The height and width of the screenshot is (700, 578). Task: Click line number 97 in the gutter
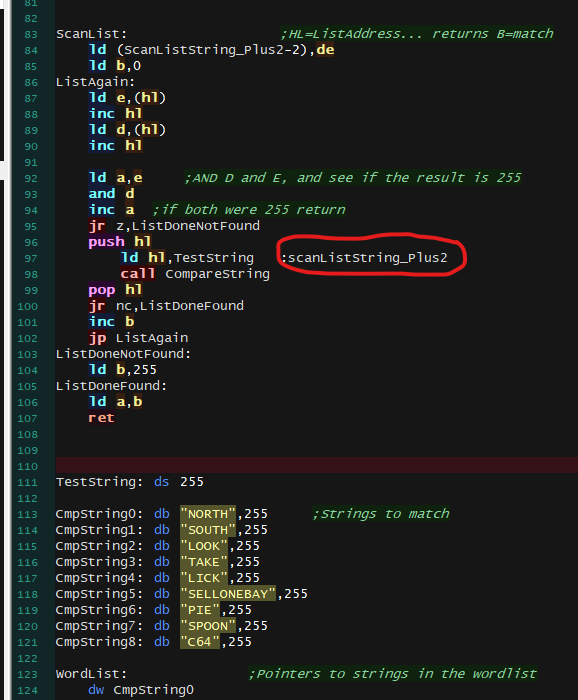[31, 258]
